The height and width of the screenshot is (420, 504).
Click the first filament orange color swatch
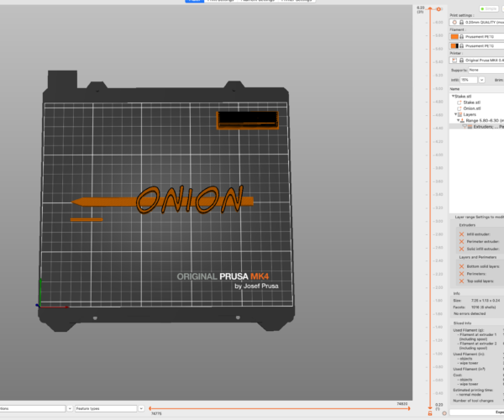click(454, 37)
